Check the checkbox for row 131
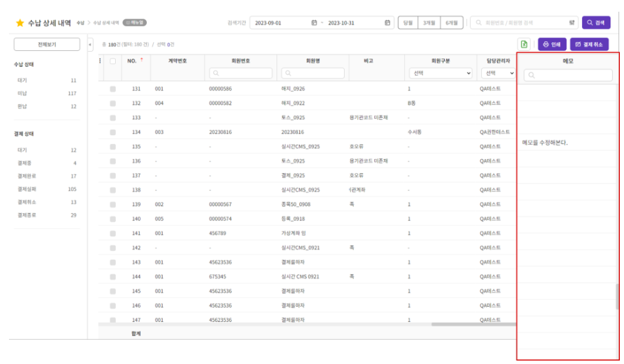624x364 pixels. (113, 89)
